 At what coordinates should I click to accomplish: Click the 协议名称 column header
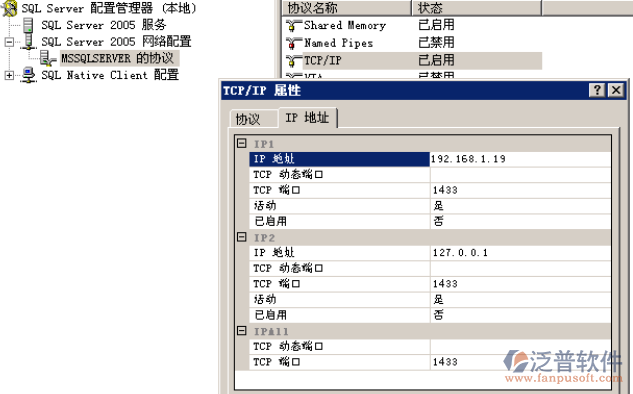(347, 8)
